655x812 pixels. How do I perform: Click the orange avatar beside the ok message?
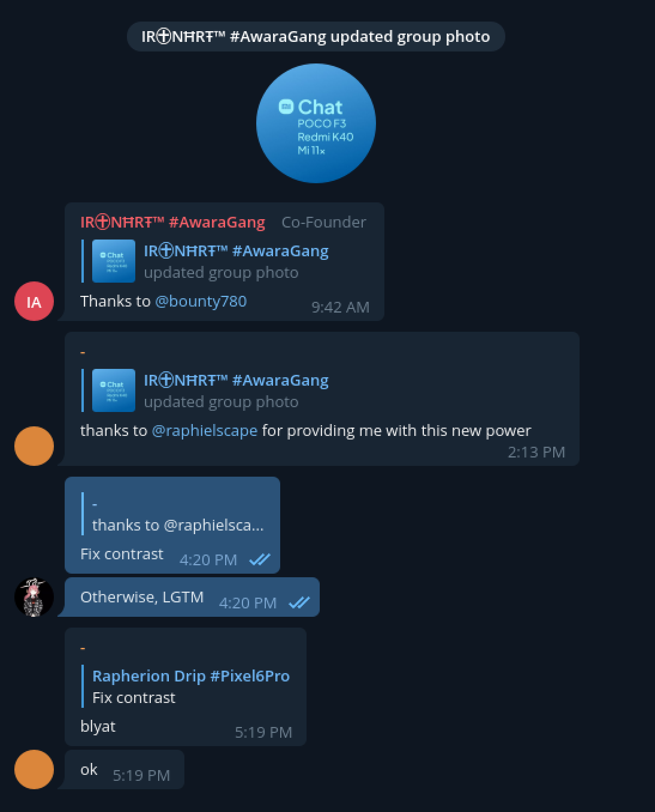point(34,769)
